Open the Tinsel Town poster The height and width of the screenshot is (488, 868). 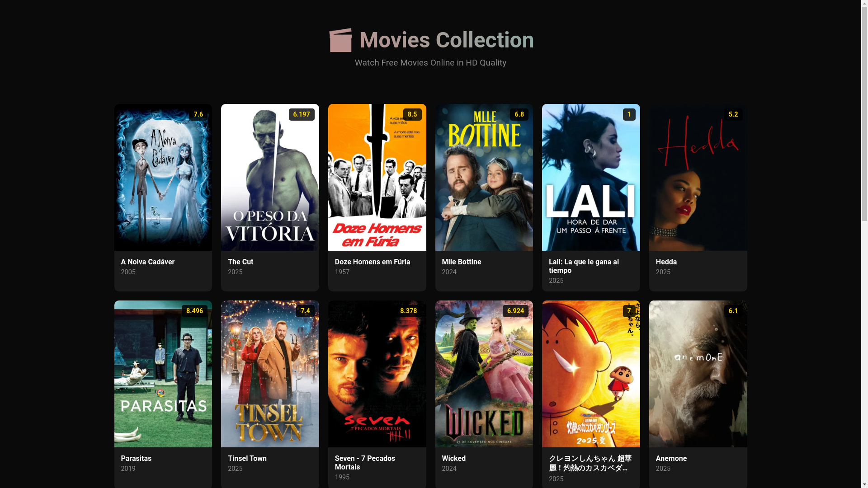point(270,374)
